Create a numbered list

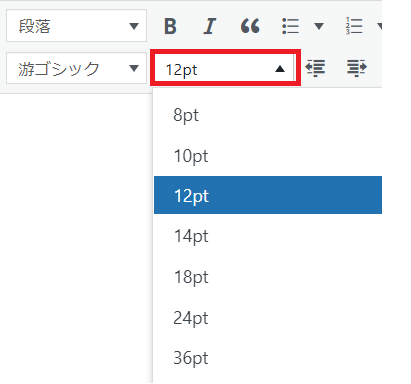(x=354, y=26)
